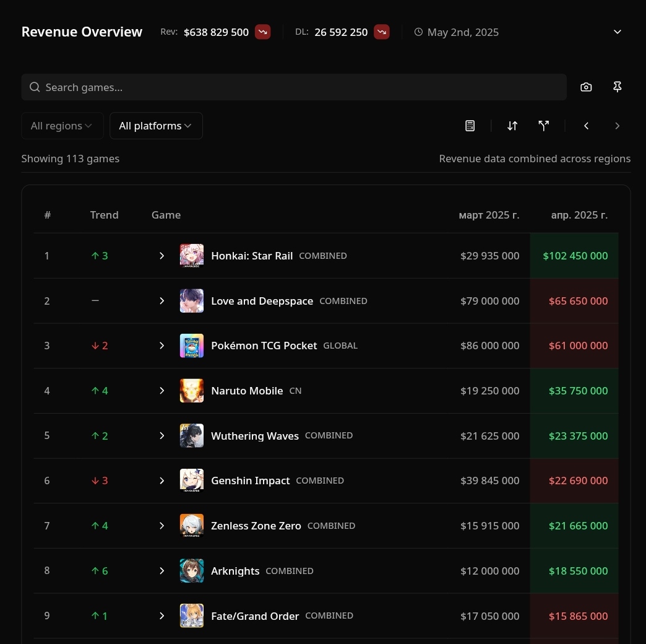Click the Trend column header
Screen dimensions: 646x644
coord(104,215)
